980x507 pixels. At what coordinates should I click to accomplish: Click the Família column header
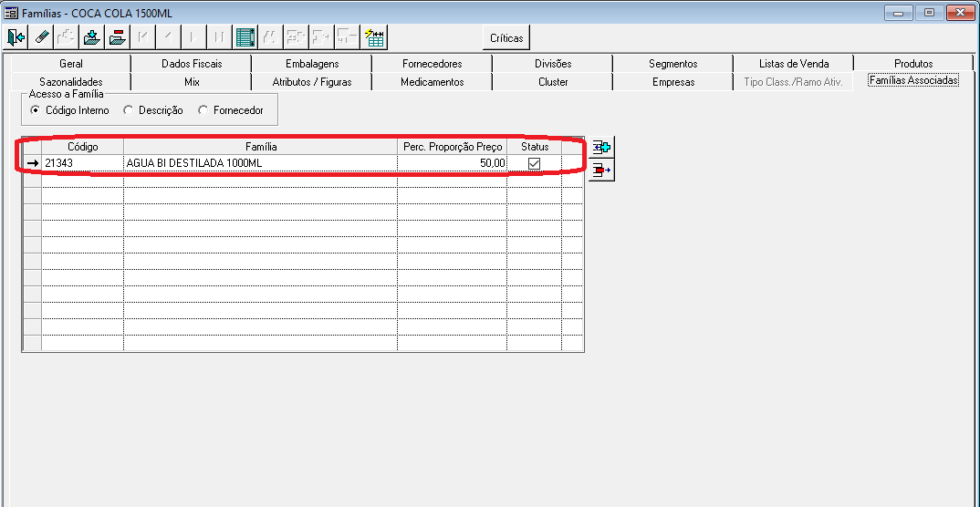tap(261, 147)
